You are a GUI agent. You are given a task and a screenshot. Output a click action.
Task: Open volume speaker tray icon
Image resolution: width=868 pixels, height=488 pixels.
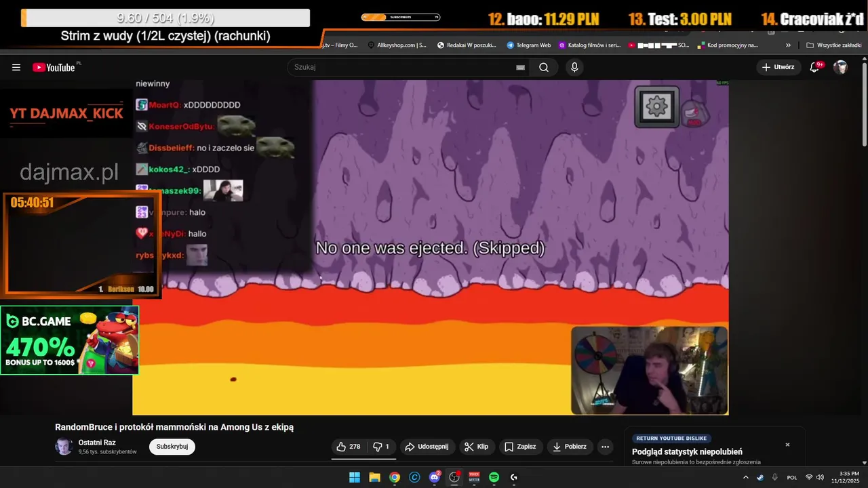coord(820,477)
